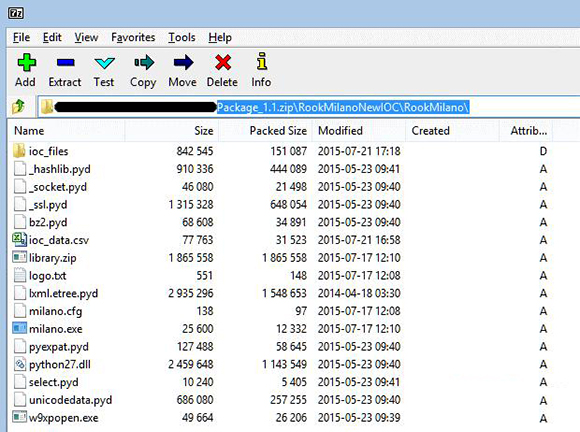Click the green Add plus icon
580x432 pixels.
(27, 63)
